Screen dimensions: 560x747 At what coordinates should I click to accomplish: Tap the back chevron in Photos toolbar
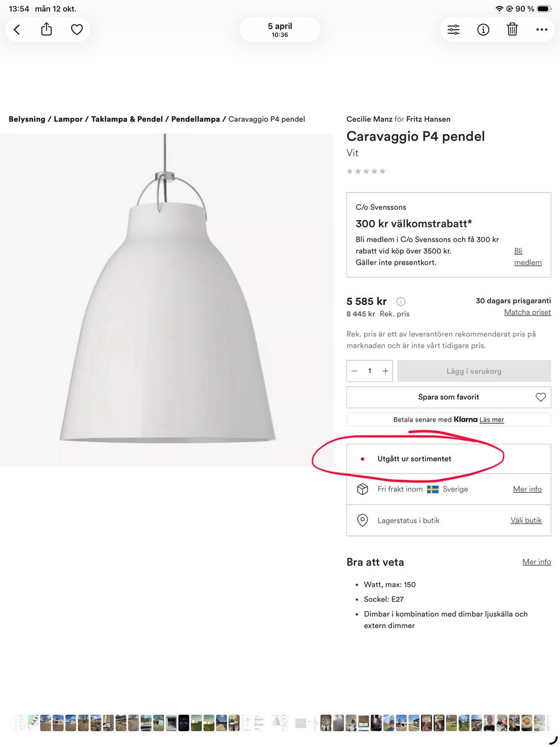point(17,30)
